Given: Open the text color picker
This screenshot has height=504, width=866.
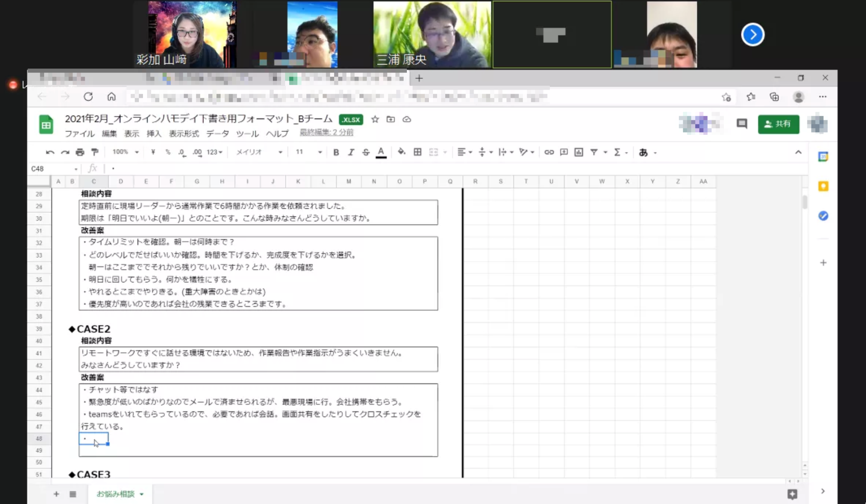Looking at the screenshot, I should pyautogui.click(x=381, y=152).
